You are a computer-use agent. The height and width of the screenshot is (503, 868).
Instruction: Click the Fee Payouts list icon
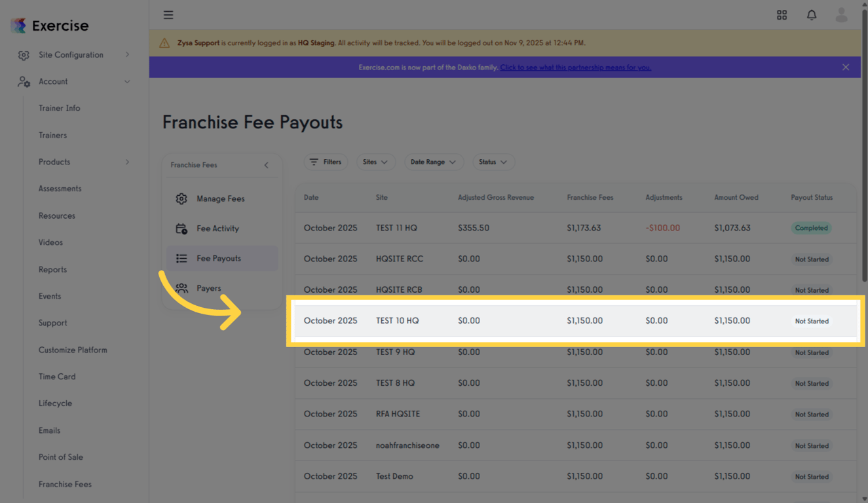181,257
